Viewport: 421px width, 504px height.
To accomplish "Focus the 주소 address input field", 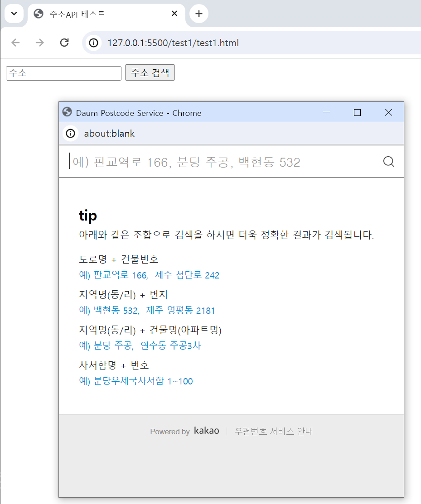I will (64, 73).
